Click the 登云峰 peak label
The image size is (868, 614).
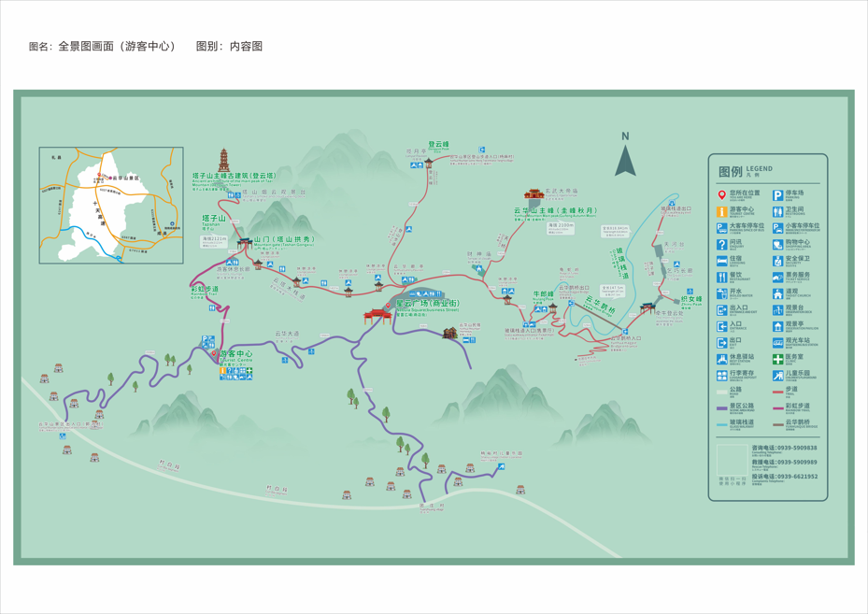coord(438,144)
